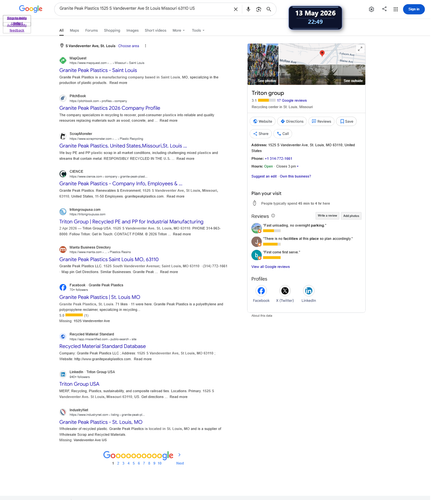The image size is (435, 500).
Task: Click the Next results page link
Action: [x=180, y=463]
